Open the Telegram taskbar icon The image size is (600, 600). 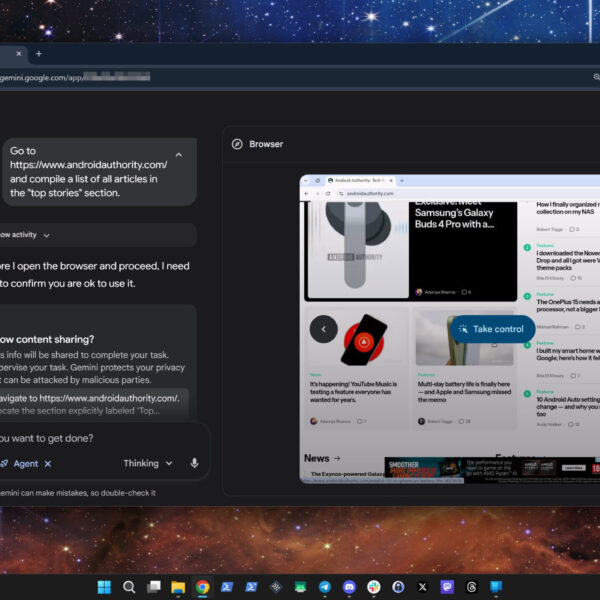tap(325, 587)
